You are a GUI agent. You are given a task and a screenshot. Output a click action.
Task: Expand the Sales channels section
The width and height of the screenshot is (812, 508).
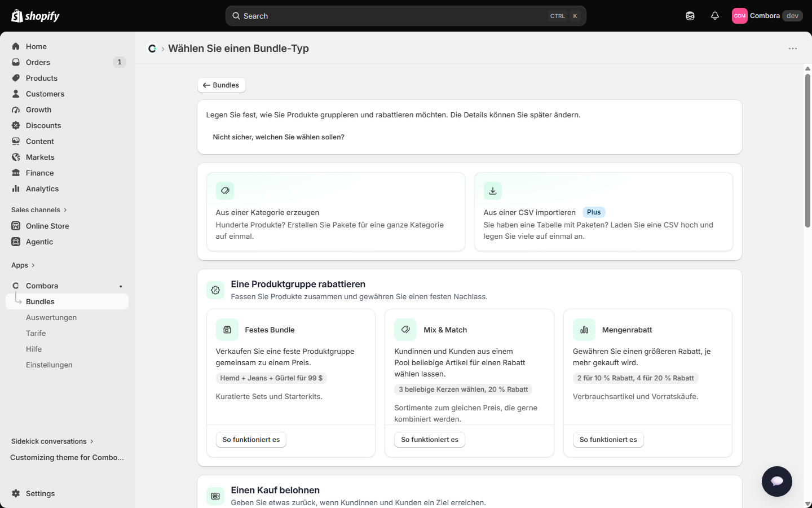(x=39, y=210)
